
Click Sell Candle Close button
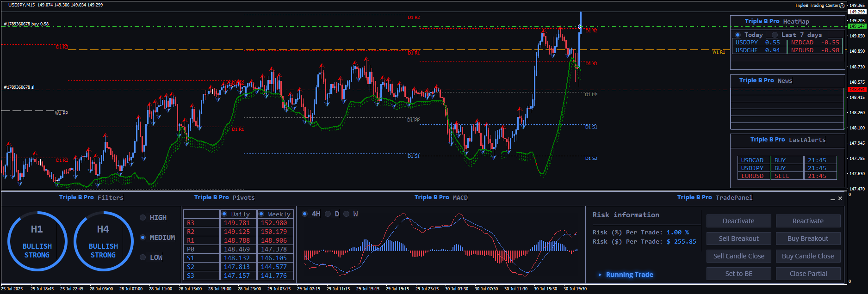[738, 256]
